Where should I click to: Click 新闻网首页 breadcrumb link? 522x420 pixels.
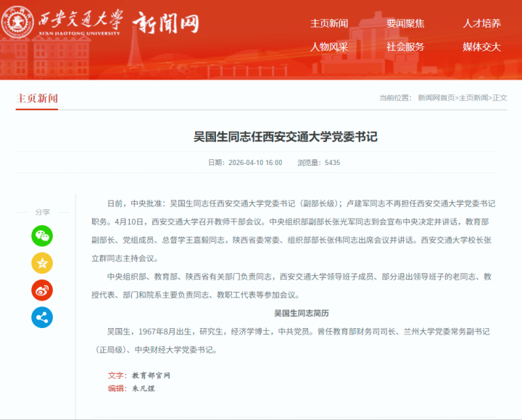(x=436, y=98)
